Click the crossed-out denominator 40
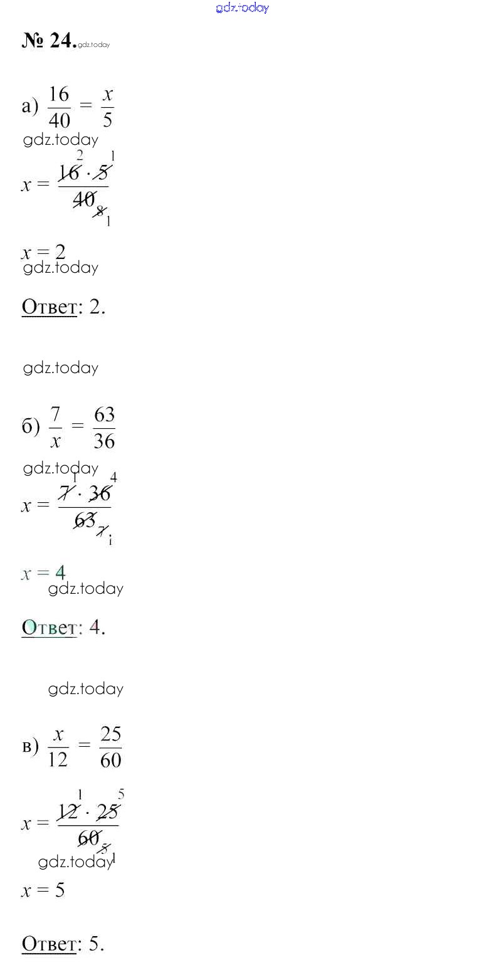The image size is (484, 980). point(83,199)
